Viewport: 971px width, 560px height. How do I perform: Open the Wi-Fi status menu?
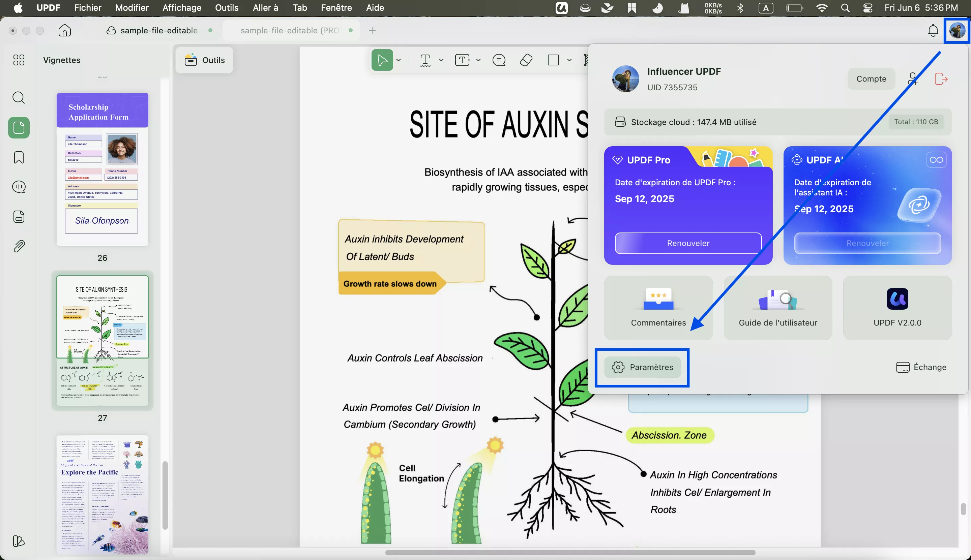point(822,8)
